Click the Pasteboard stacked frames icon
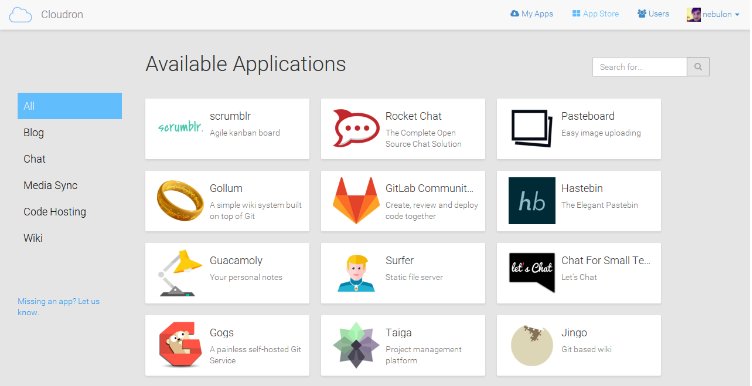Viewport: 752px width, 386px height. pyautogui.click(x=532, y=129)
